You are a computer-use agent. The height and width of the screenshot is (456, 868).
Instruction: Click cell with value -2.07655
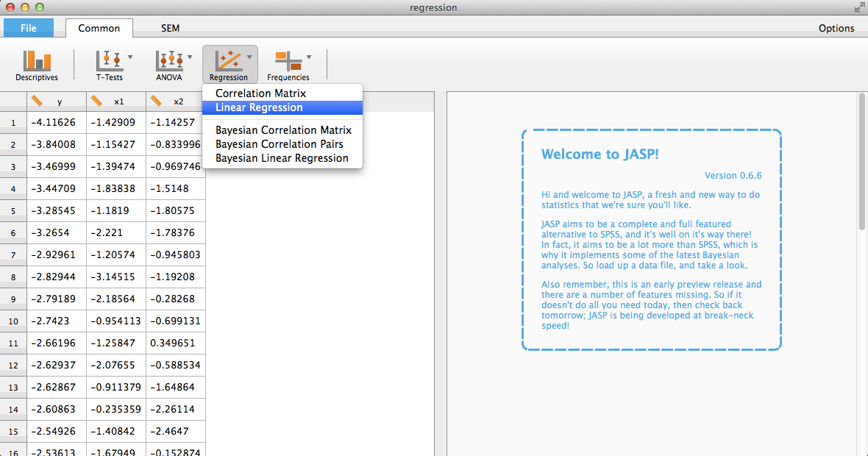116,366
